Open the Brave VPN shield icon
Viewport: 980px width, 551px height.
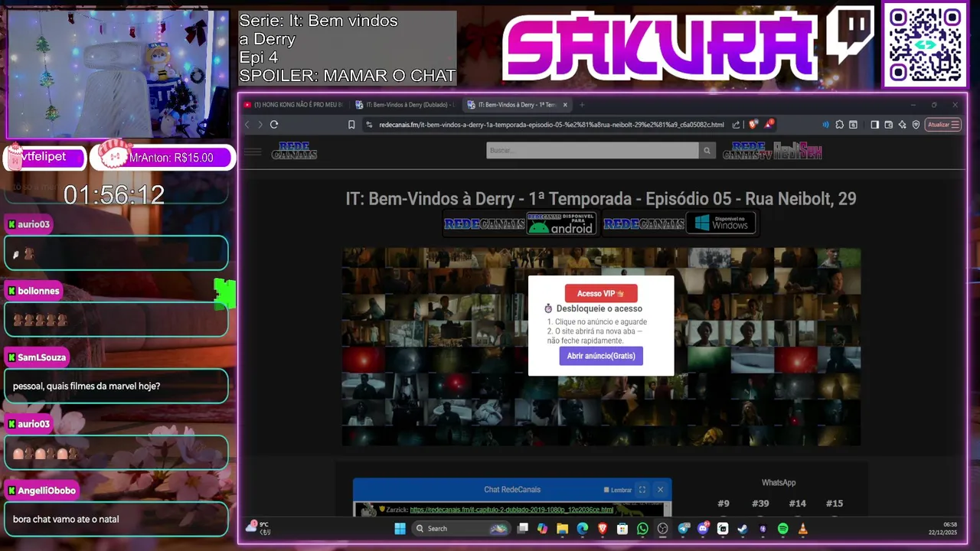point(916,125)
